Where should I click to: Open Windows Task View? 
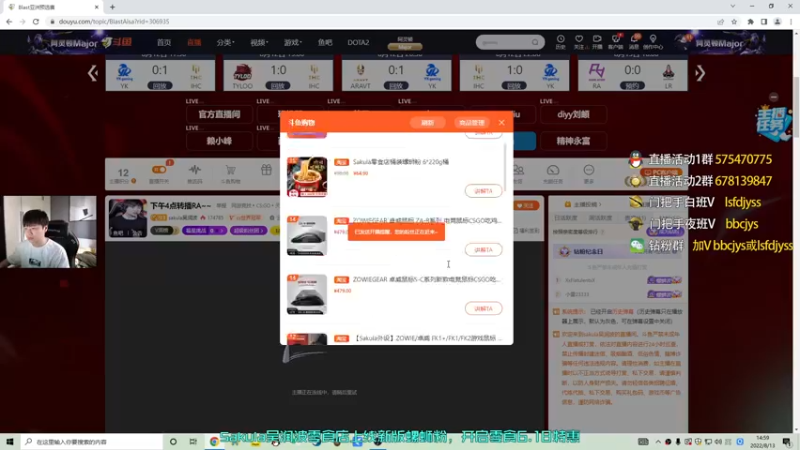[x=193, y=441]
